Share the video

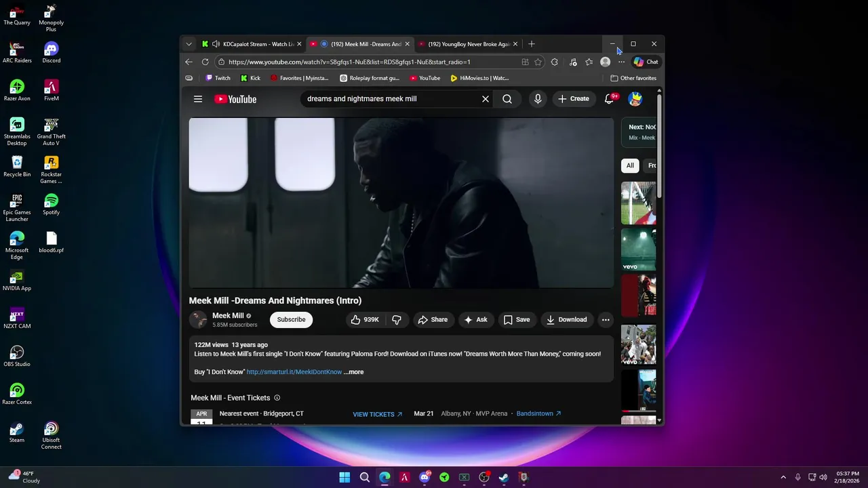click(433, 319)
